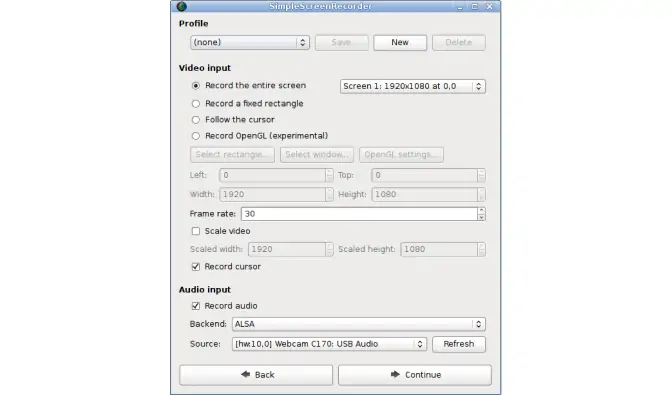Image resolution: width=672 pixels, height=395 pixels.
Task: Select Record the entire screen option
Action: pyautogui.click(x=195, y=86)
